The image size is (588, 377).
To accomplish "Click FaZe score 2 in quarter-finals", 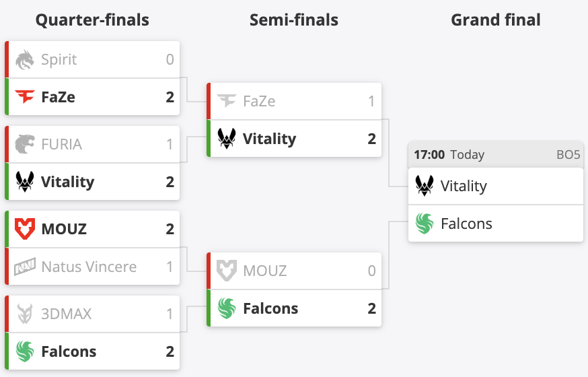I will (x=170, y=98).
